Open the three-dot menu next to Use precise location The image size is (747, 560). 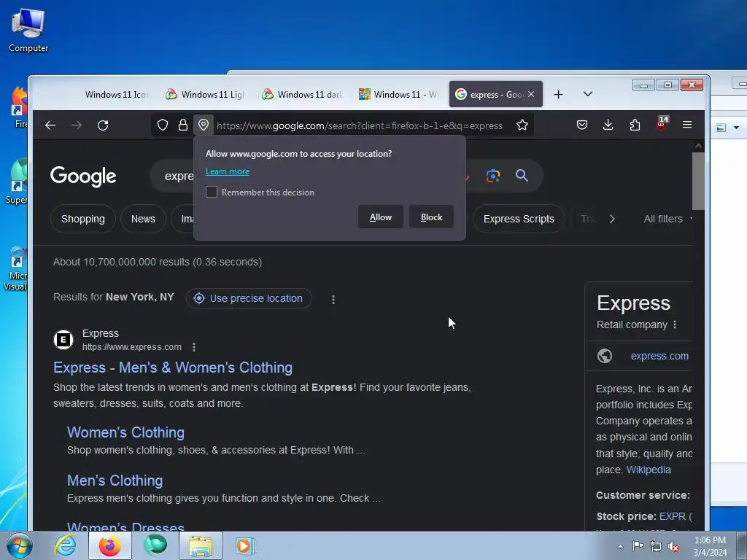pyautogui.click(x=333, y=299)
